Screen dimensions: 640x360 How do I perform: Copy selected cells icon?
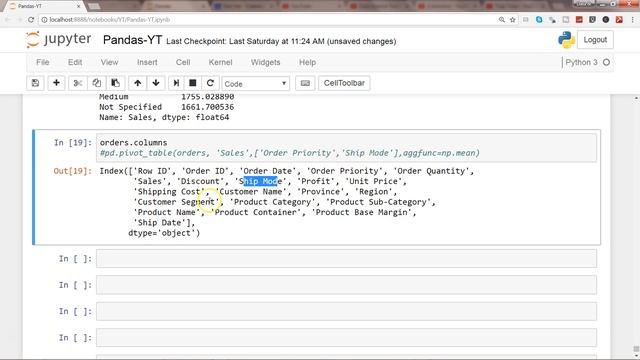pyautogui.click(x=96, y=83)
